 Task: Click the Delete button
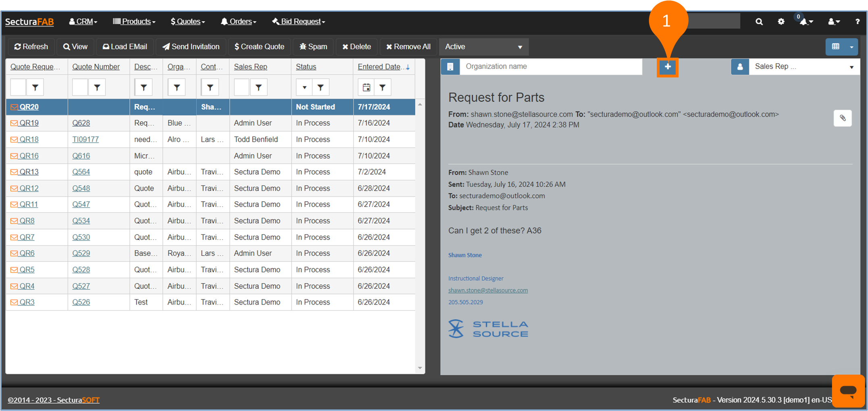356,47
